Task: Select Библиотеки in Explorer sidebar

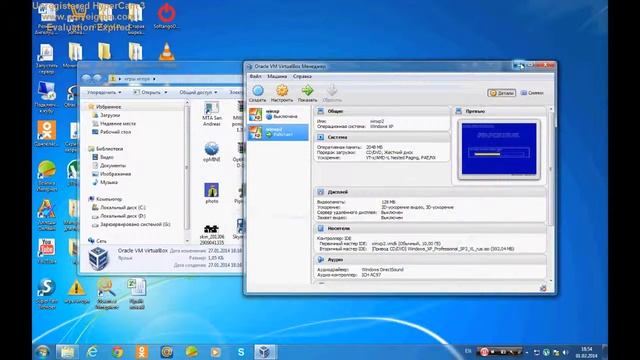Action: pos(109,149)
